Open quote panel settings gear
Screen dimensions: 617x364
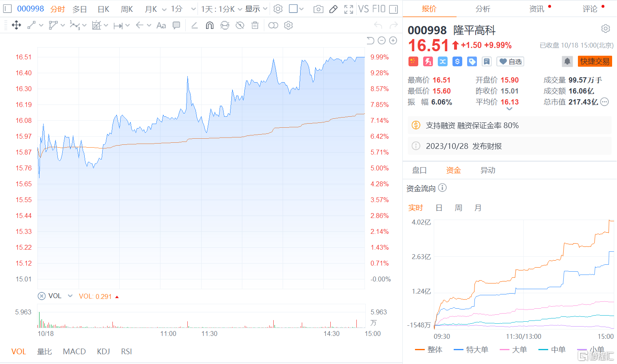point(606,28)
